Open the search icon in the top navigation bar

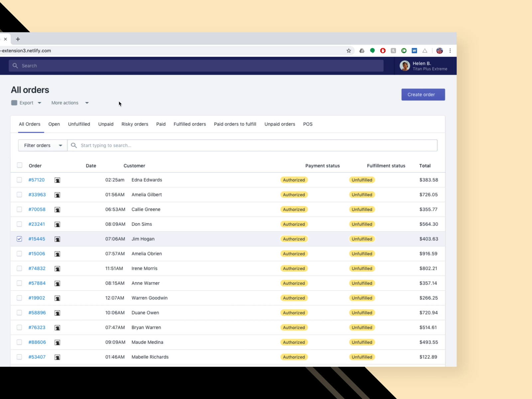click(15, 66)
